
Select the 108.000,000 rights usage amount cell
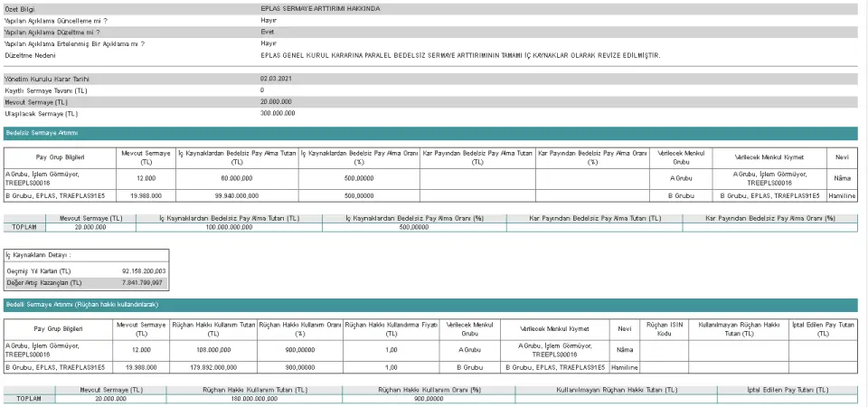[213, 348]
